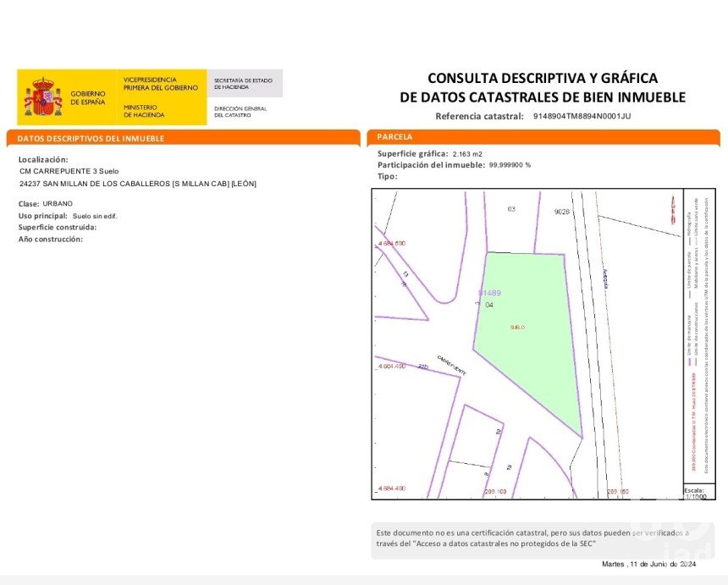
Task: Click 'DIRECCIÓN GENERAL DEL CATASTRO' text
Action: (240, 112)
